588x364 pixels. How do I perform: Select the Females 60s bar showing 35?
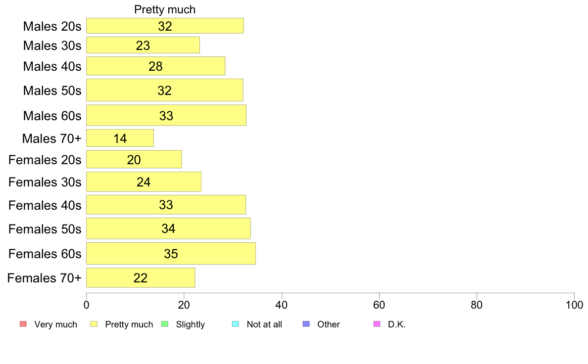(x=171, y=254)
